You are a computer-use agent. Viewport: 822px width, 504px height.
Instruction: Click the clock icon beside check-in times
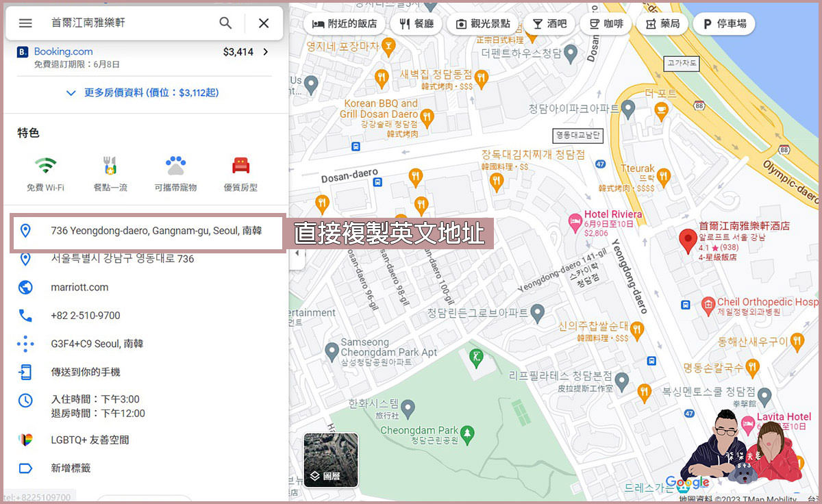[x=25, y=400]
